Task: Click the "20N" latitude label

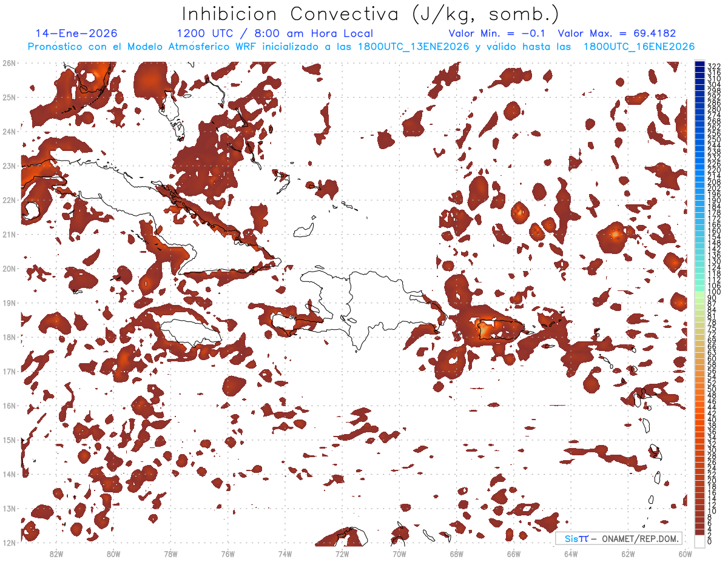Action: 9,269
